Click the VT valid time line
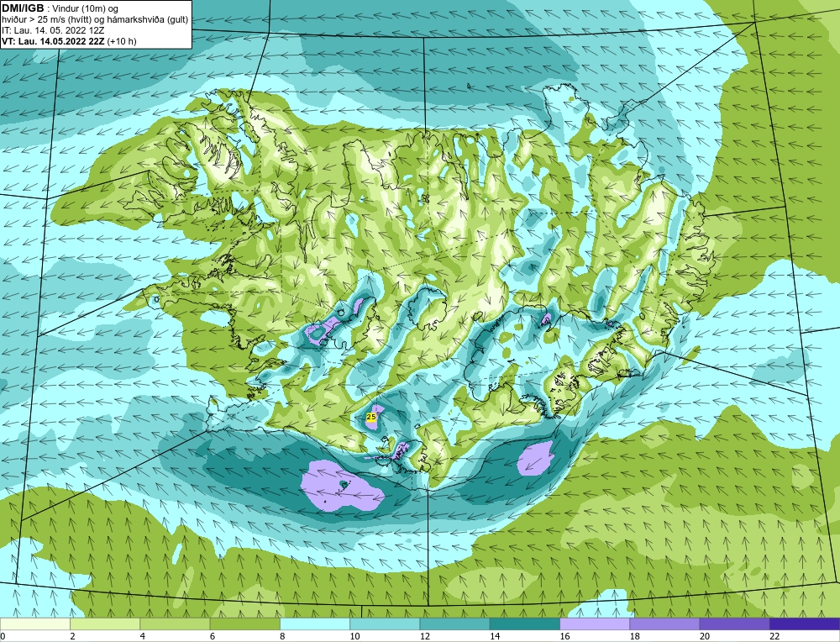The height and width of the screenshot is (642, 840). tap(69, 41)
